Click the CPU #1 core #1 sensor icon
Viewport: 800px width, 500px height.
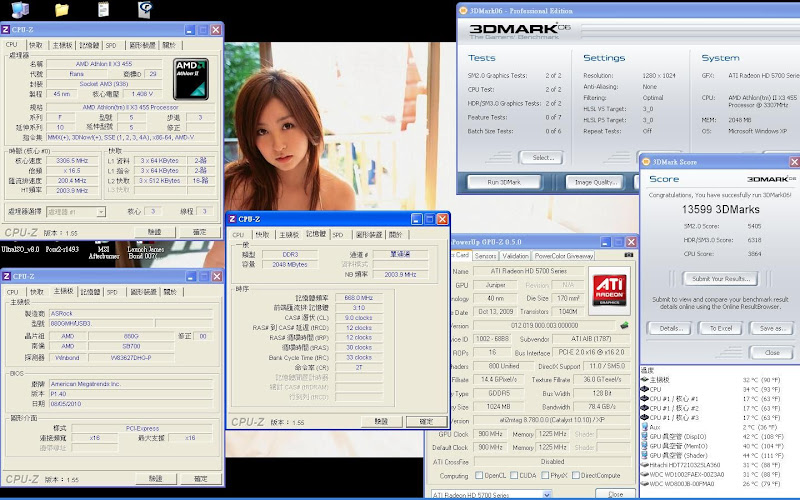644,398
